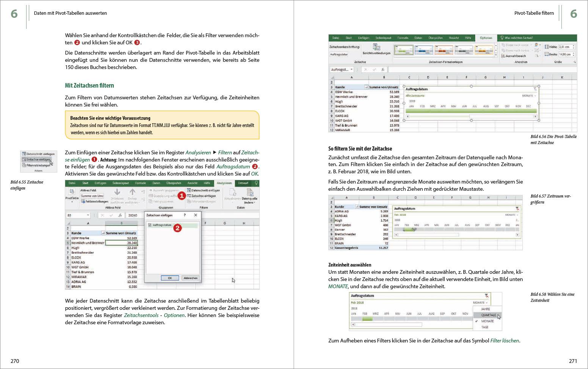Click OK in the Zeitachsen einfügen dialog

(x=169, y=278)
